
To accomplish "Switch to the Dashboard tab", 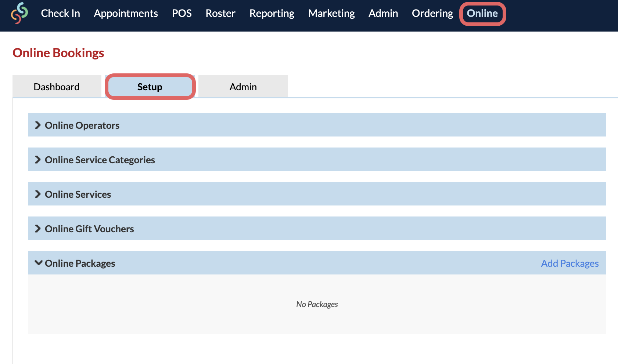I will [57, 87].
